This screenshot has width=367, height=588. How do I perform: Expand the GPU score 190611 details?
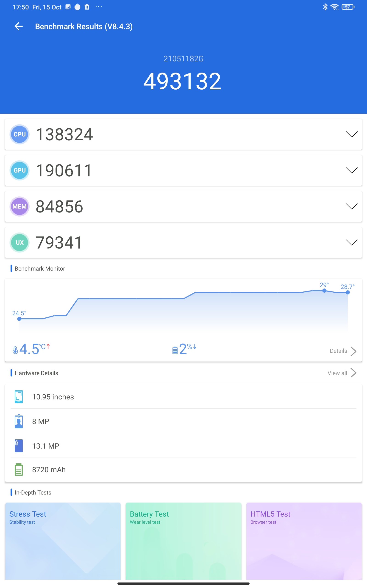351,170
